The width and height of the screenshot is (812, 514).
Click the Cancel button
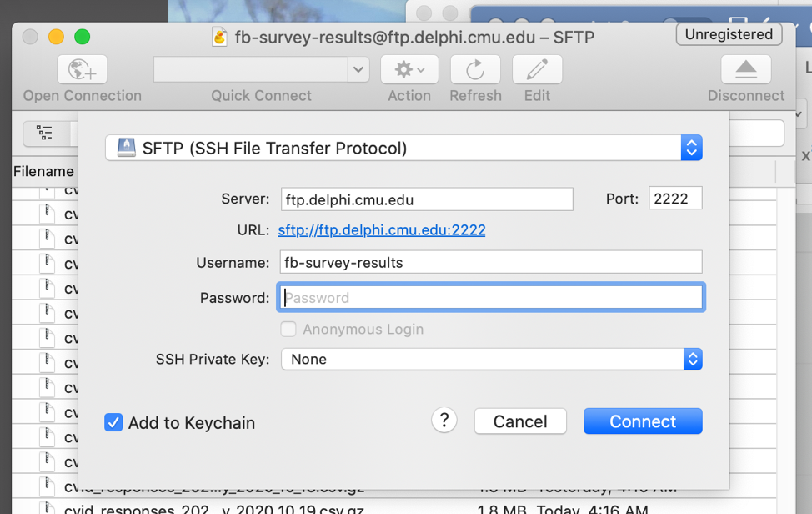click(520, 421)
